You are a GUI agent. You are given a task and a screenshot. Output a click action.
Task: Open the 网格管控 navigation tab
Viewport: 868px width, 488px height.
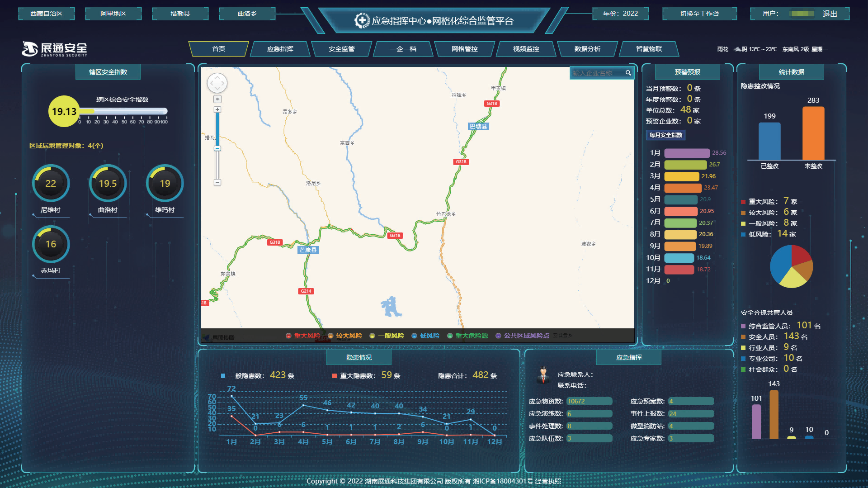[465, 49]
